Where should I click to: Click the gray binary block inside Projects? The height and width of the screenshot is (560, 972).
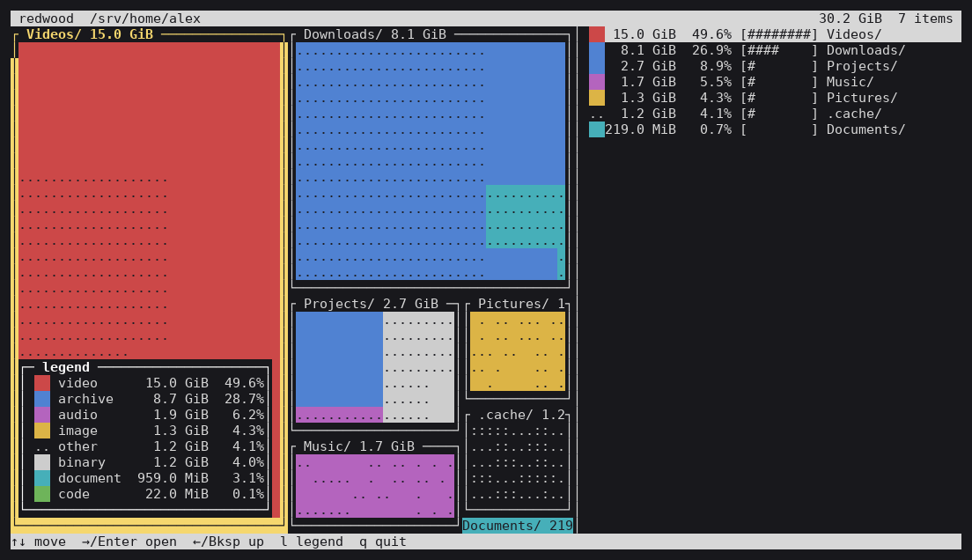pyautogui.click(x=418, y=367)
